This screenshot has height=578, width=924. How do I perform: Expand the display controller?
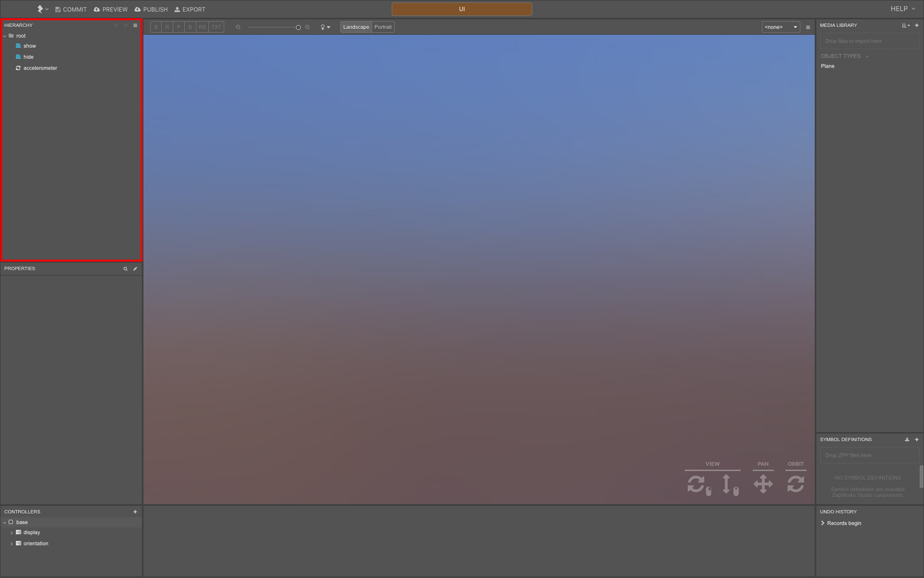12,533
